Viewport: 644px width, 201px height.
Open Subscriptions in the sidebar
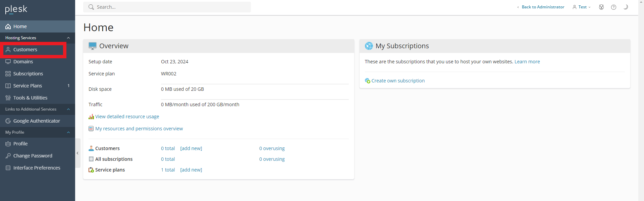point(28,74)
